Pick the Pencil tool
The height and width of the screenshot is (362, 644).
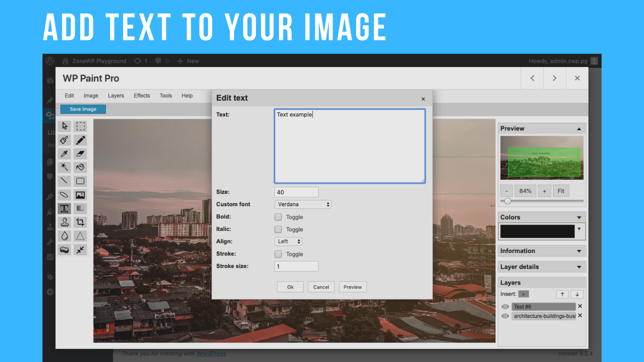(80, 140)
